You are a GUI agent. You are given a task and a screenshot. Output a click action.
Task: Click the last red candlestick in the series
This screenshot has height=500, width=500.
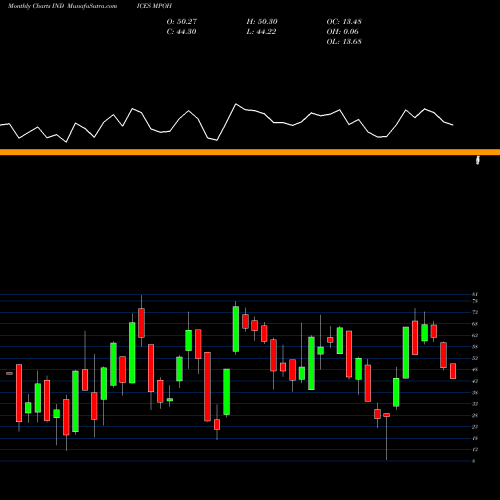453,371
